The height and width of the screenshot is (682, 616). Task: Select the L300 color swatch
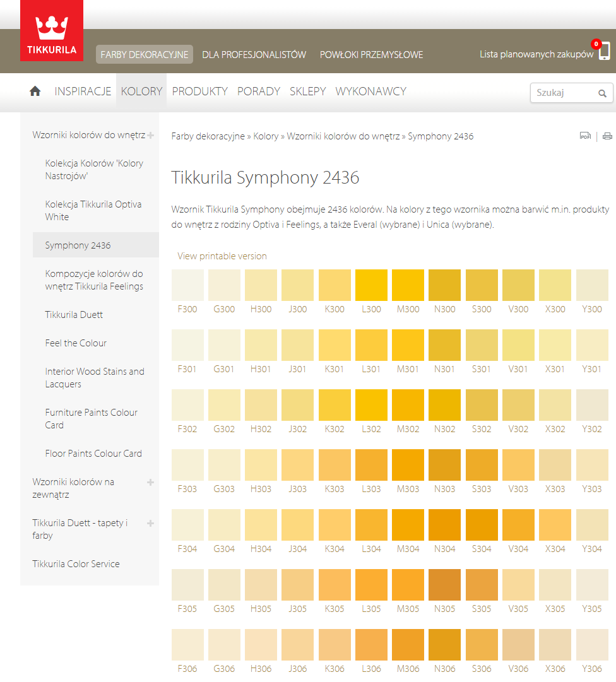pyautogui.click(x=371, y=285)
